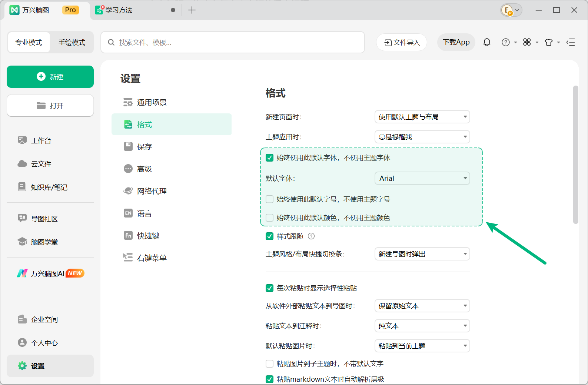588x385 pixels.
Task: Uncheck 始终使用此默认字体 checkbox
Action: coord(270,158)
